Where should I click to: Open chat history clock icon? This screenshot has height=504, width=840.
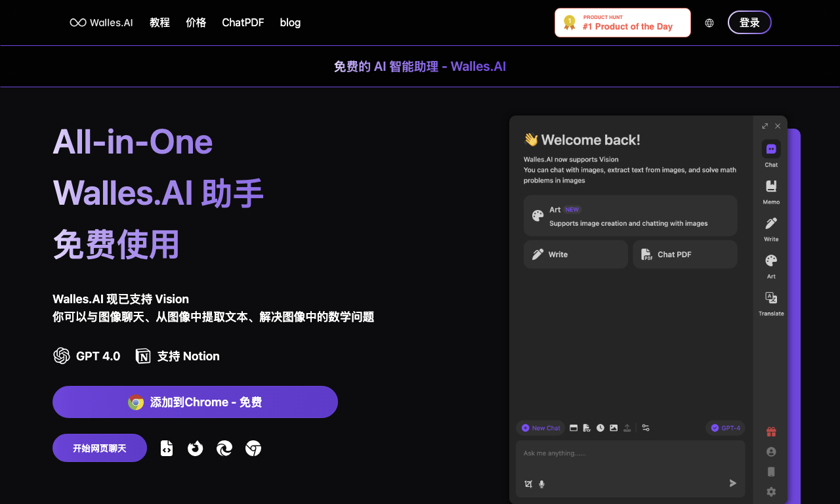[600, 428]
